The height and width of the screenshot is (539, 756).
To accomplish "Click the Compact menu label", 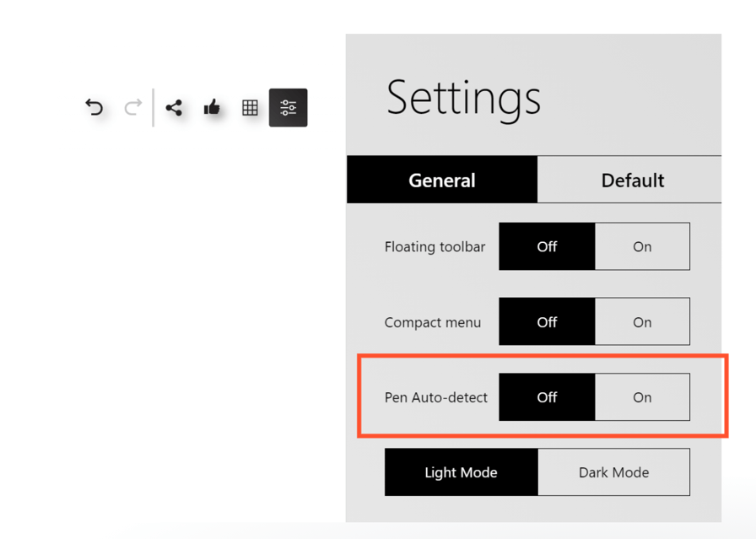I will 433,322.
